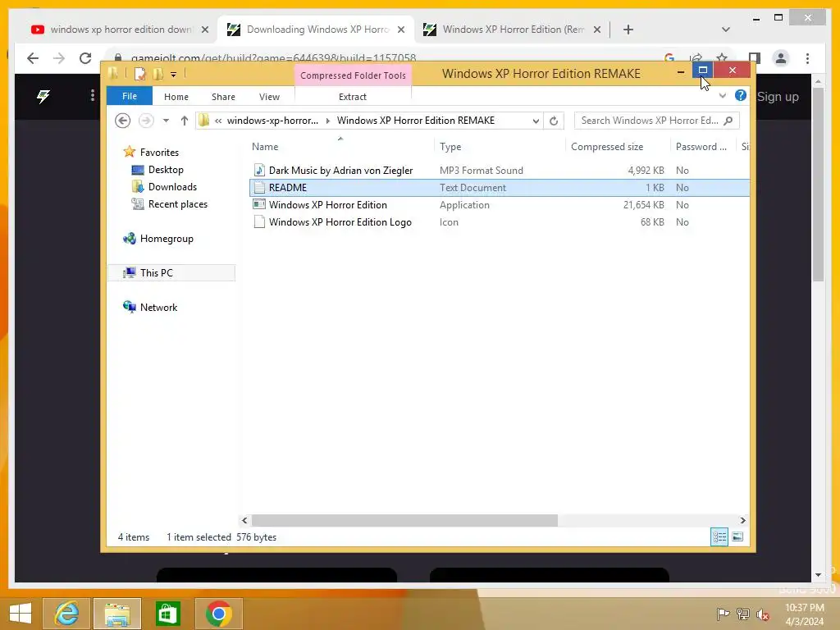The width and height of the screenshot is (840, 630).
Task: Open Customize Quick Access Toolbar dropdown
Action: coord(174,75)
